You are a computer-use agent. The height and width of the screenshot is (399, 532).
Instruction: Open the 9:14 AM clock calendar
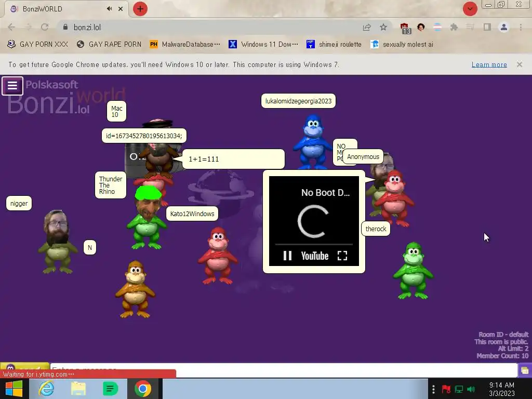(502, 389)
